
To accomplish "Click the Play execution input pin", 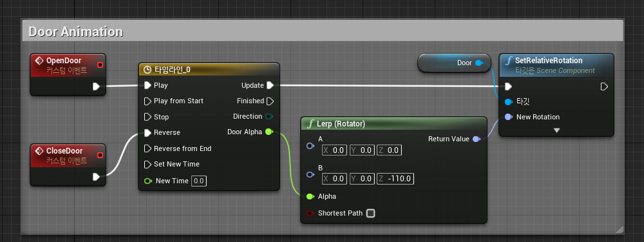I will (x=148, y=86).
